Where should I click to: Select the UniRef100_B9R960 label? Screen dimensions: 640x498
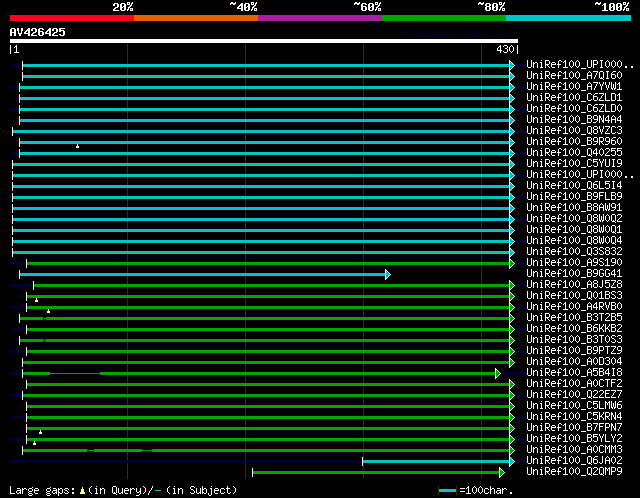574,142
